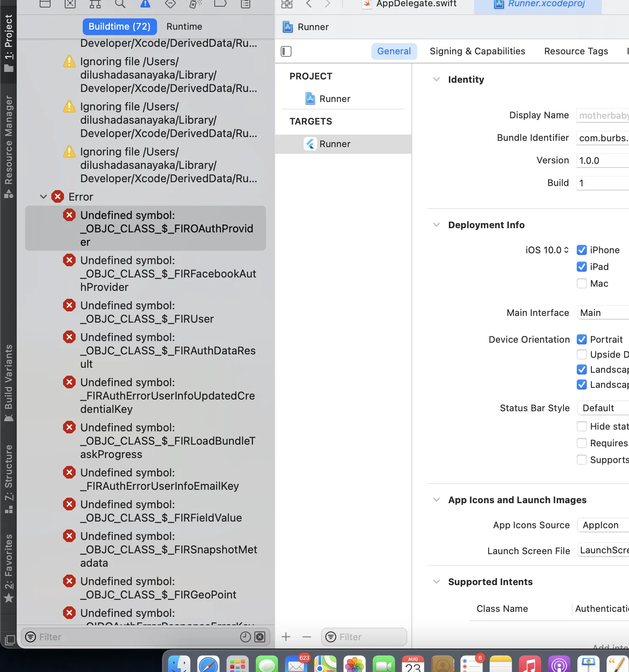This screenshot has width=629, height=672.
Task: Open Podcasts from the Dock
Action: [x=559, y=664]
